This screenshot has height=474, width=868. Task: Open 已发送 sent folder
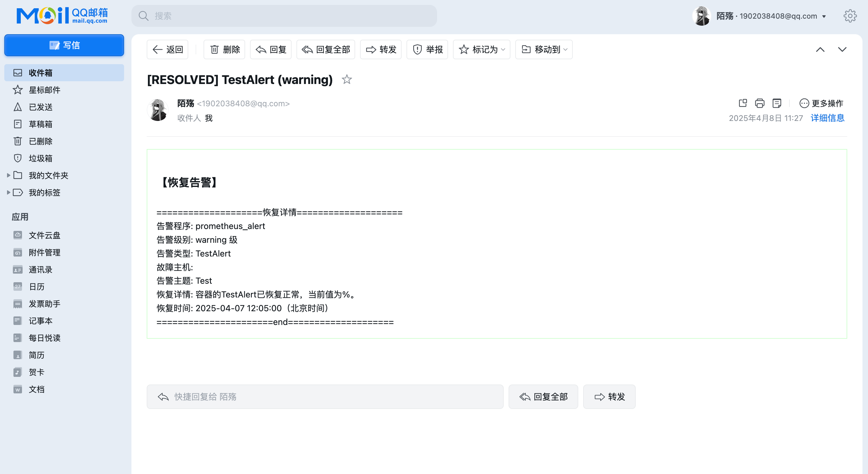[x=64, y=107]
